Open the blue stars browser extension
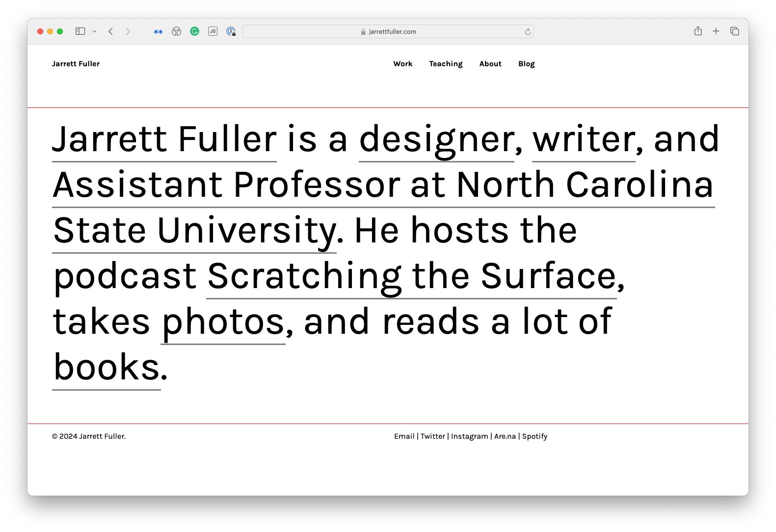 (158, 31)
